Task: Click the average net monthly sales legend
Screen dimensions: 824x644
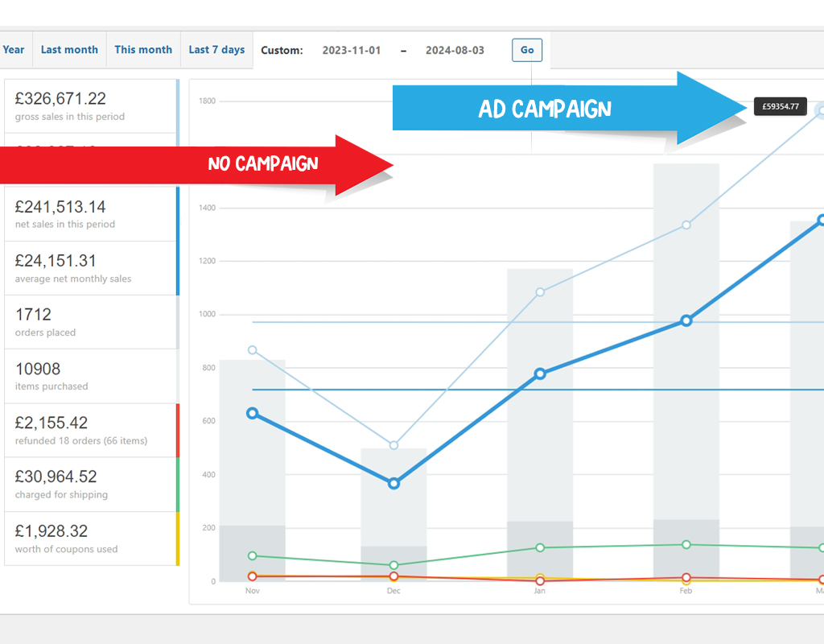Action: click(x=90, y=268)
